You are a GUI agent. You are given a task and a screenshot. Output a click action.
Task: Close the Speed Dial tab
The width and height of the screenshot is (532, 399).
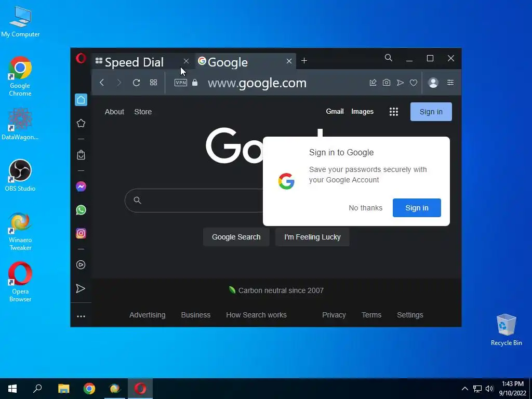[x=186, y=61]
